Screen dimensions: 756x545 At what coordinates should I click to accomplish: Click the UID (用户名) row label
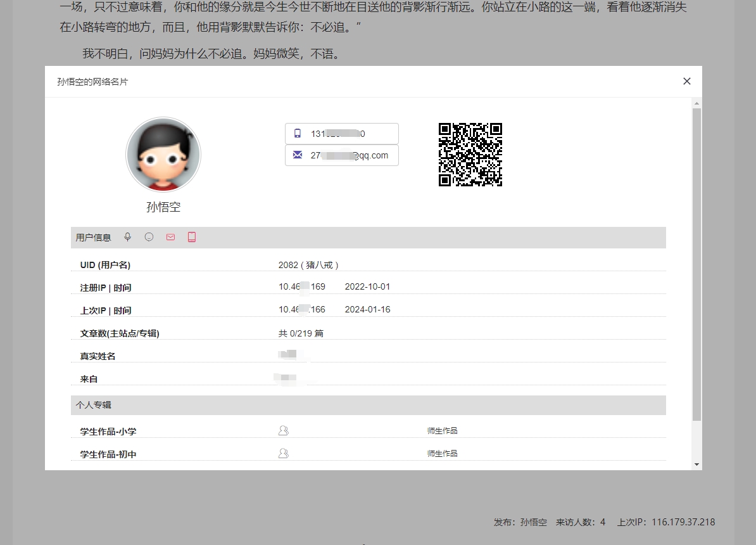click(105, 265)
